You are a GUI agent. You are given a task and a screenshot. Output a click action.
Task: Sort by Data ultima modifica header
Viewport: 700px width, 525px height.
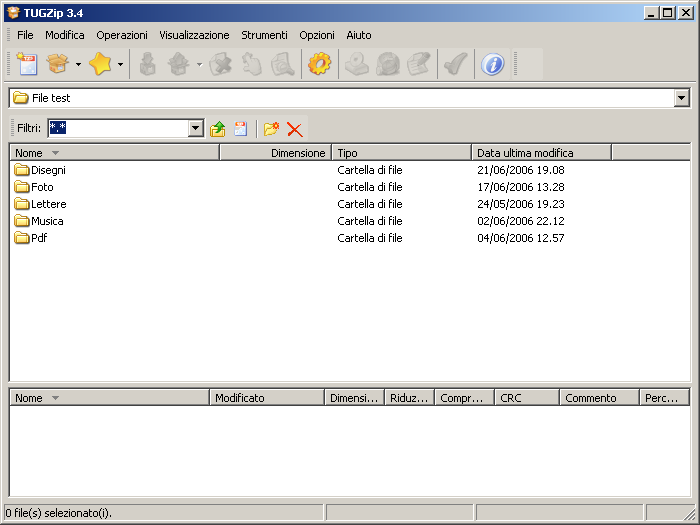coord(542,153)
